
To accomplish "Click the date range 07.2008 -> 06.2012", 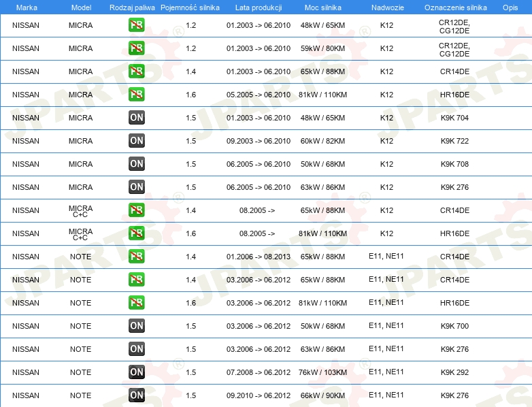I will (259, 372).
